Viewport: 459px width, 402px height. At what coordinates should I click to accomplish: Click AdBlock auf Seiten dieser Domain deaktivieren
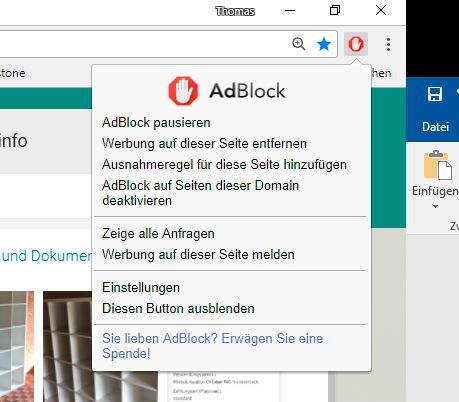[200, 193]
